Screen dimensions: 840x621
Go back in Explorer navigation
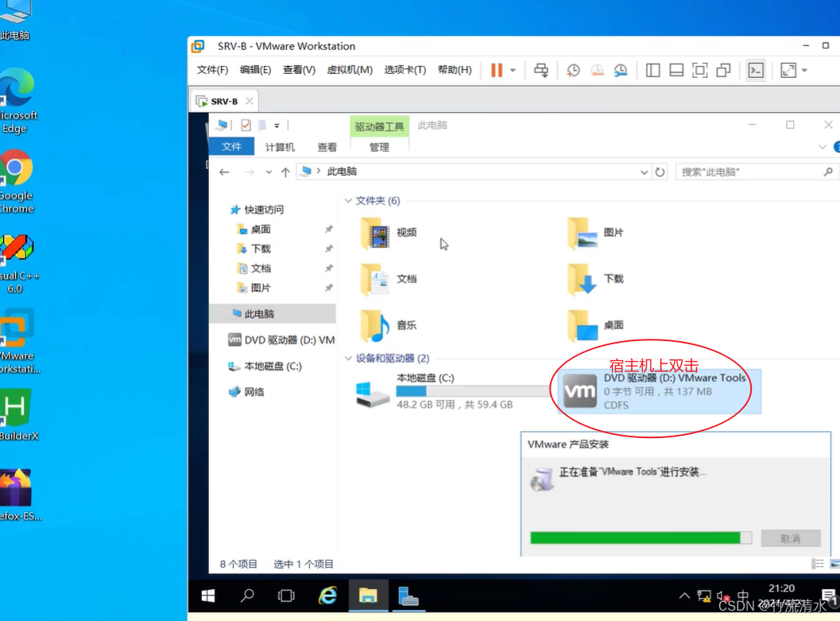tap(224, 172)
